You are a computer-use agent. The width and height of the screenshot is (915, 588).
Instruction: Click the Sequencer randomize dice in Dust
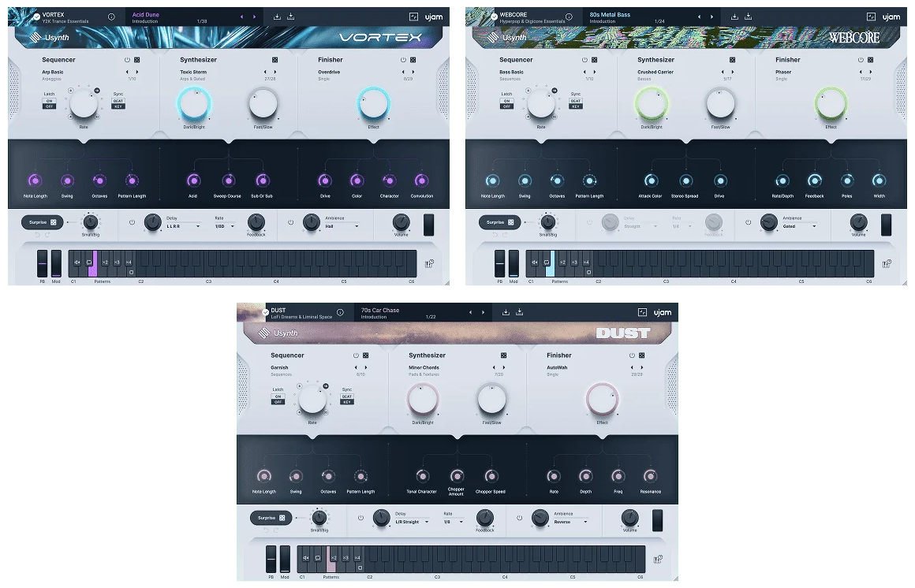pos(366,355)
